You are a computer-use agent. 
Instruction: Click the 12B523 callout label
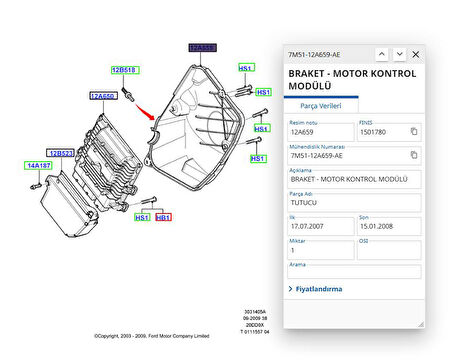point(60,153)
